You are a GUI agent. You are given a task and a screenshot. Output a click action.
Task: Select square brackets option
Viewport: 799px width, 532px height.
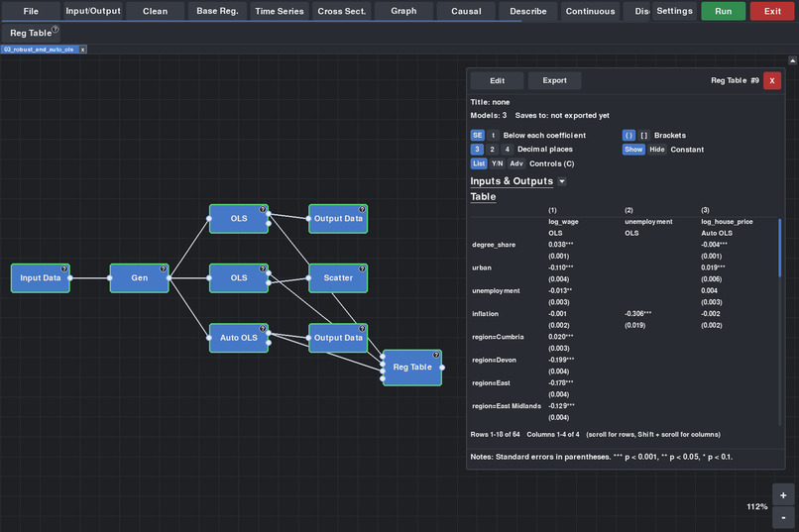(643, 136)
